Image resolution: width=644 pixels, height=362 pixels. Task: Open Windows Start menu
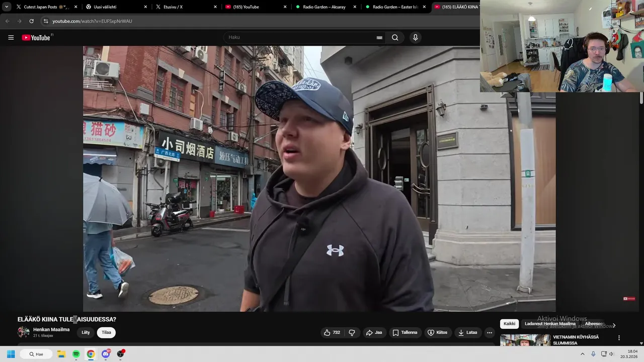pyautogui.click(x=11, y=354)
